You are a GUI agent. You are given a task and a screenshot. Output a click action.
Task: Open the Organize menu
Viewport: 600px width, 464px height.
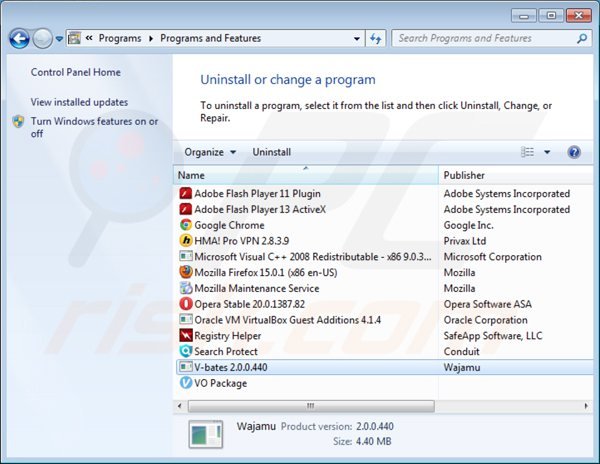(x=210, y=152)
